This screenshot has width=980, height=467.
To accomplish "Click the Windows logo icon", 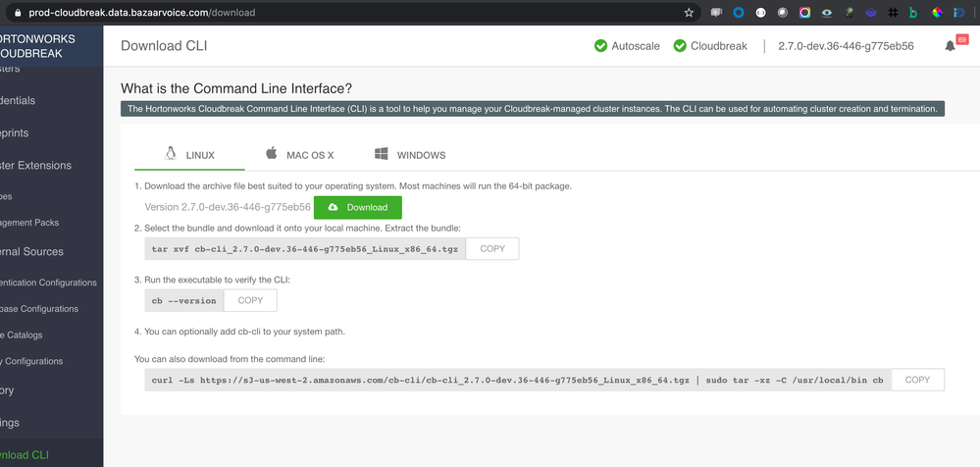I will (382, 154).
